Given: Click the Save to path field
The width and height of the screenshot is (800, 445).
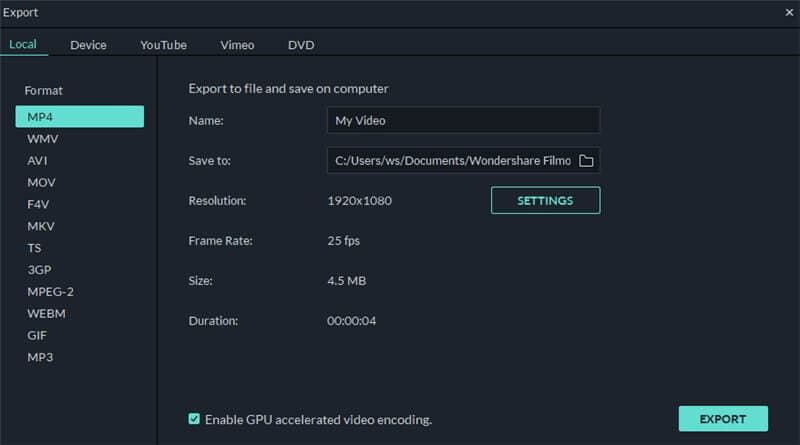Looking at the screenshot, I should pos(450,161).
